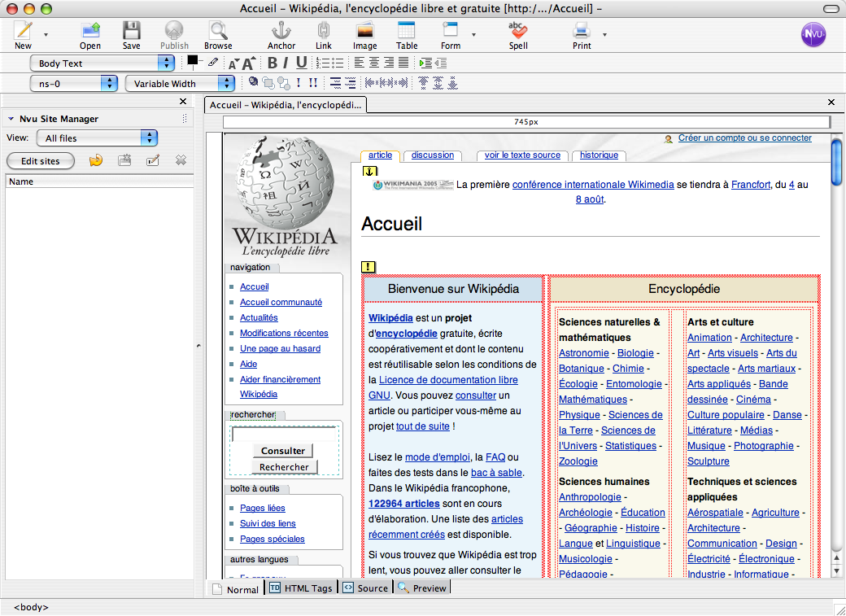This screenshot has width=846, height=616.
Task: Toggle italic text style
Action: point(286,63)
